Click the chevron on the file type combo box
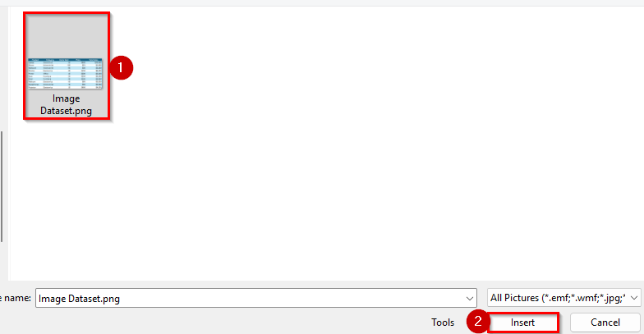The image size is (644, 334). pyautogui.click(x=634, y=298)
